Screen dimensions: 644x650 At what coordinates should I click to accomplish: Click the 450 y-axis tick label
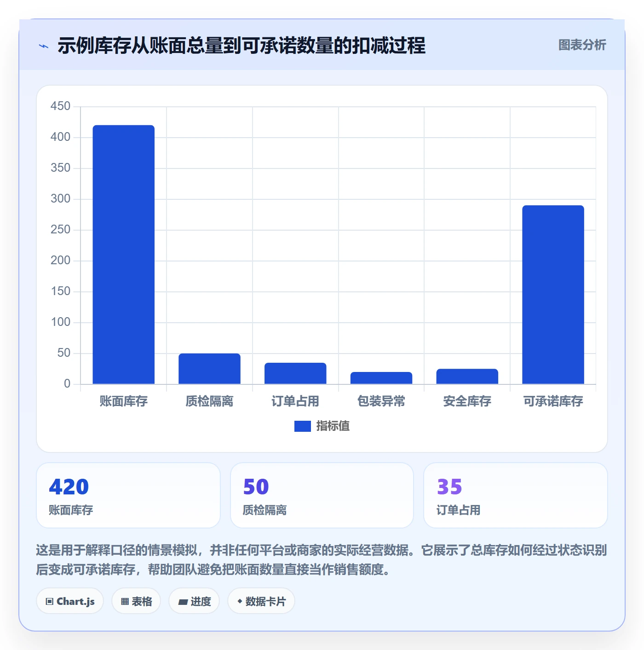coord(60,106)
